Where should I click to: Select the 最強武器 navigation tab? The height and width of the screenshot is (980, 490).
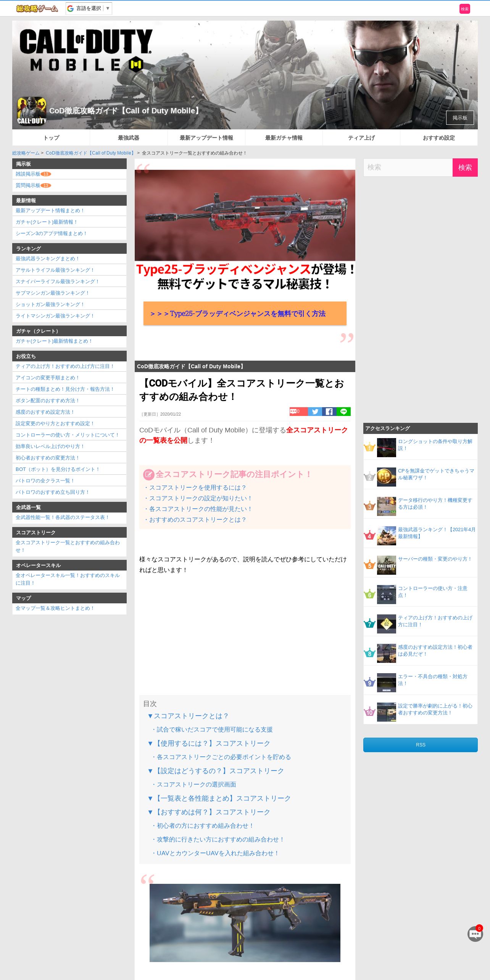(x=129, y=138)
